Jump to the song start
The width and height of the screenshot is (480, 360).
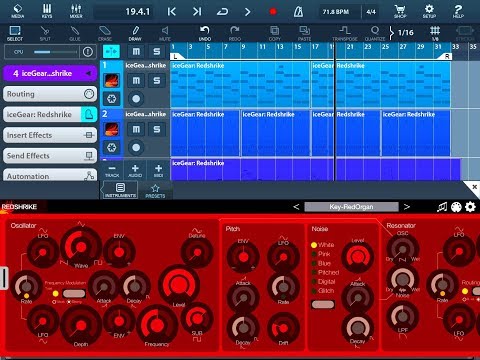(172, 12)
